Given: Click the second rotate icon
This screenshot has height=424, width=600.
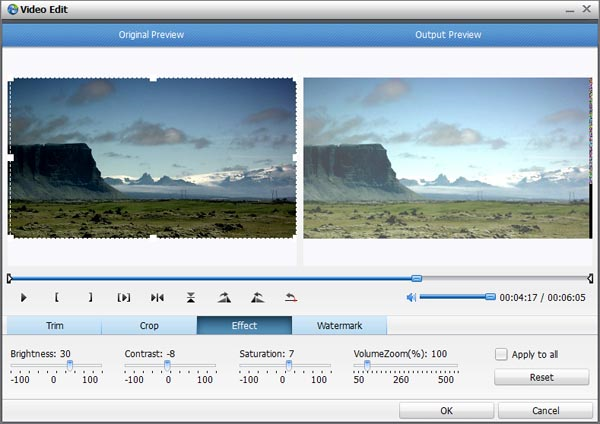Looking at the screenshot, I should tap(257, 297).
